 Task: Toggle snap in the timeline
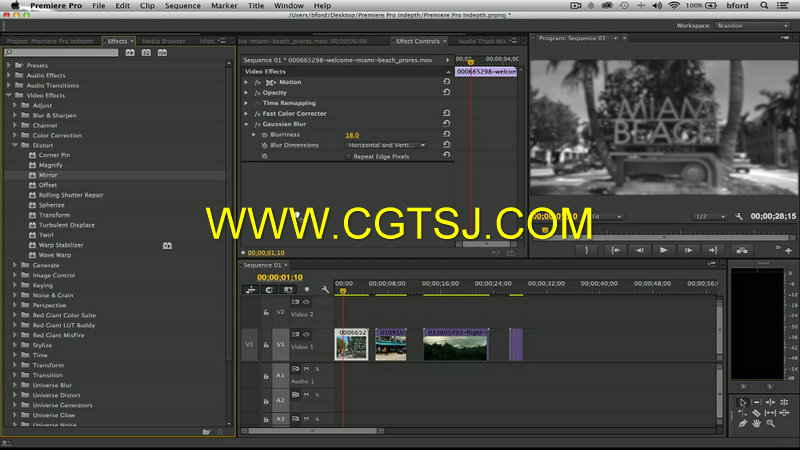269,290
